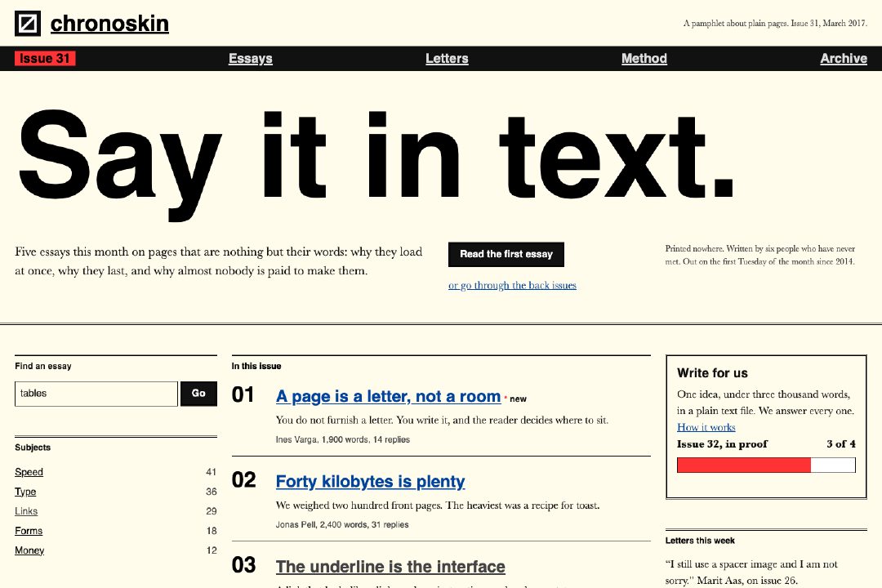Click the '3 of 4' proof count
882x588 pixels.
click(x=841, y=444)
